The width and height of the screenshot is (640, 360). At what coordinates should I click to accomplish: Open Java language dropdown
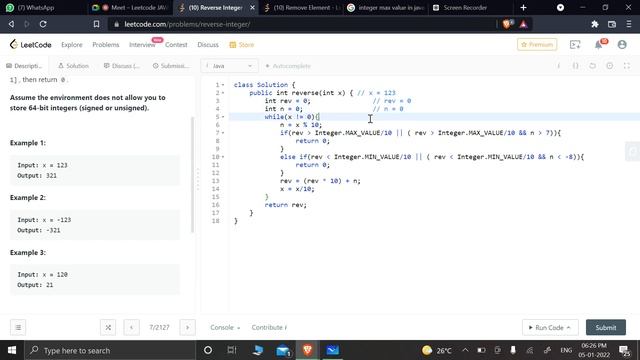pos(229,66)
